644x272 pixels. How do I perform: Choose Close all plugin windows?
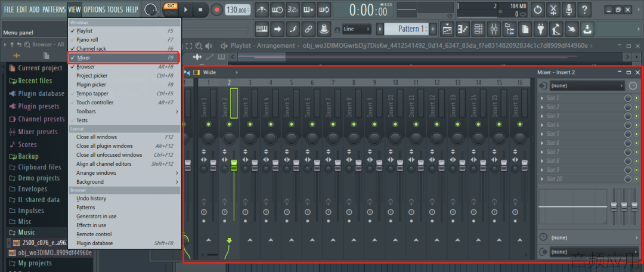coord(123,146)
